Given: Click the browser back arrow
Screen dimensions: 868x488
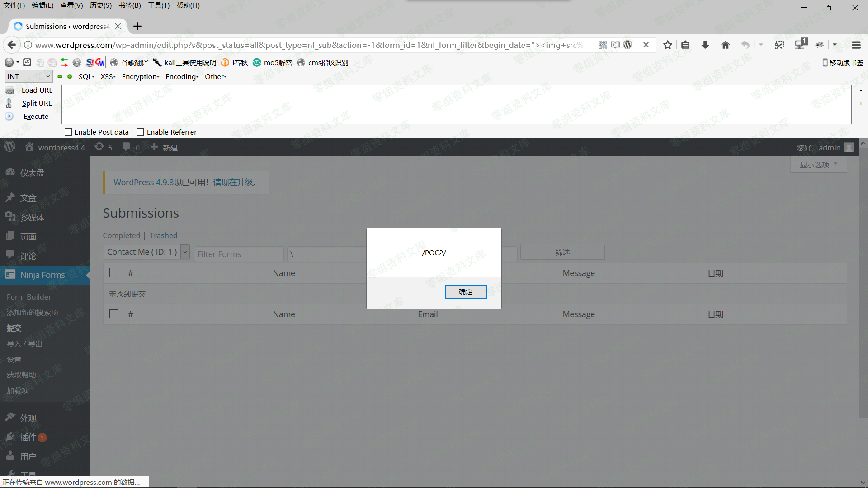Looking at the screenshot, I should click(x=12, y=45).
